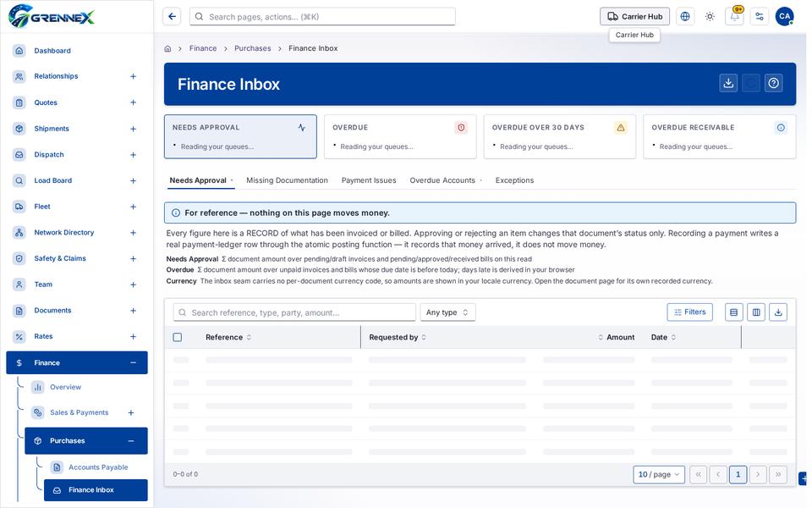Open the column settings icon in table toolbar
This screenshot has width=812, height=508.
[756, 312]
